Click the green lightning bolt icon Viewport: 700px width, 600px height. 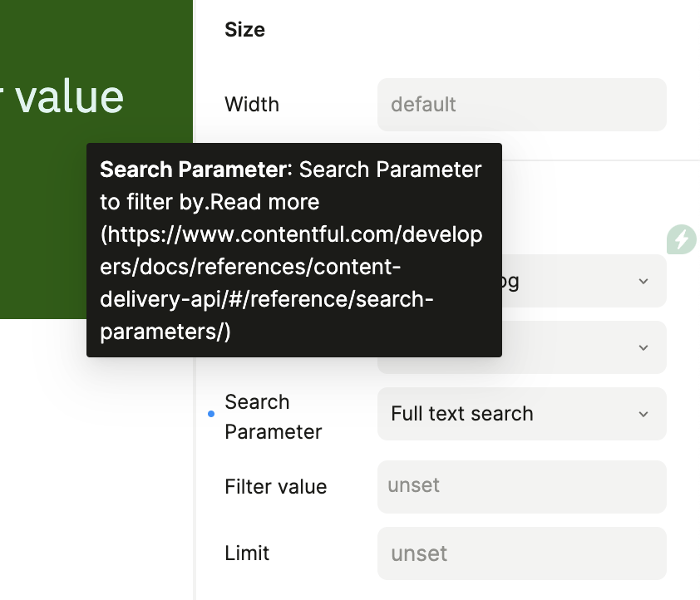click(x=682, y=239)
